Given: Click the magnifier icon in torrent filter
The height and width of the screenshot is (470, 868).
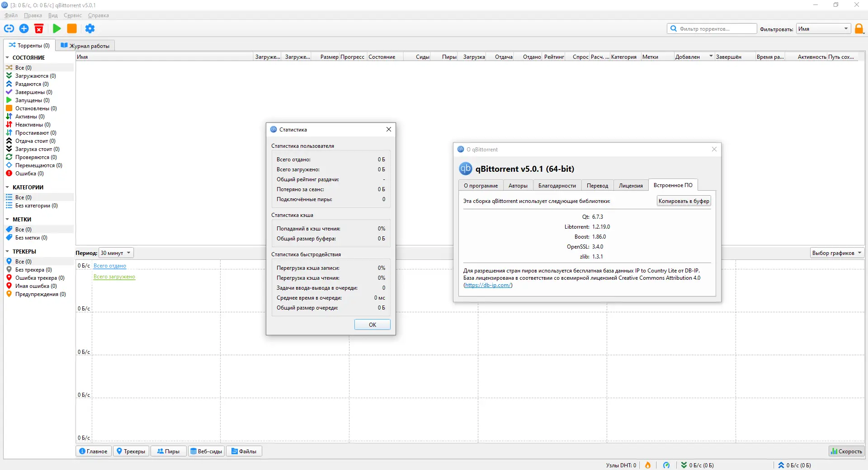Looking at the screenshot, I should pyautogui.click(x=674, y=28).
